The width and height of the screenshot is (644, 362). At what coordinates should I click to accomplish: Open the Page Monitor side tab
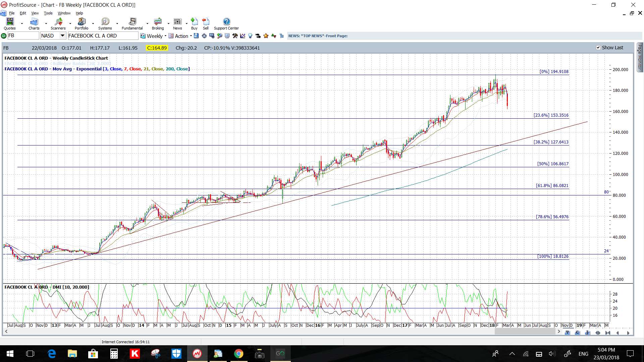point(640,57)
